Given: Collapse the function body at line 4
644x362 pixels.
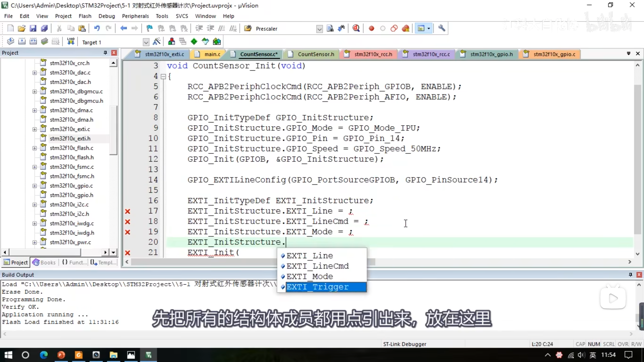Looking at the screenshot, I should click(163, 76).
